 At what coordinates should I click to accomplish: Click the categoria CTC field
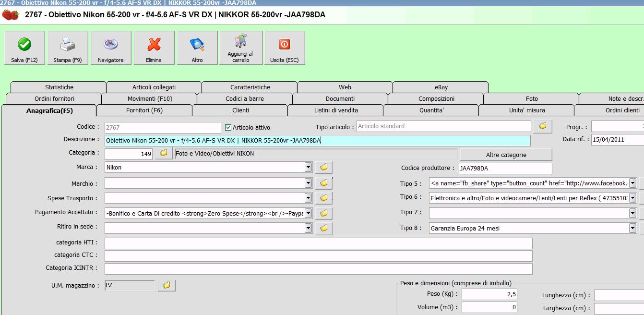point(319,255)
